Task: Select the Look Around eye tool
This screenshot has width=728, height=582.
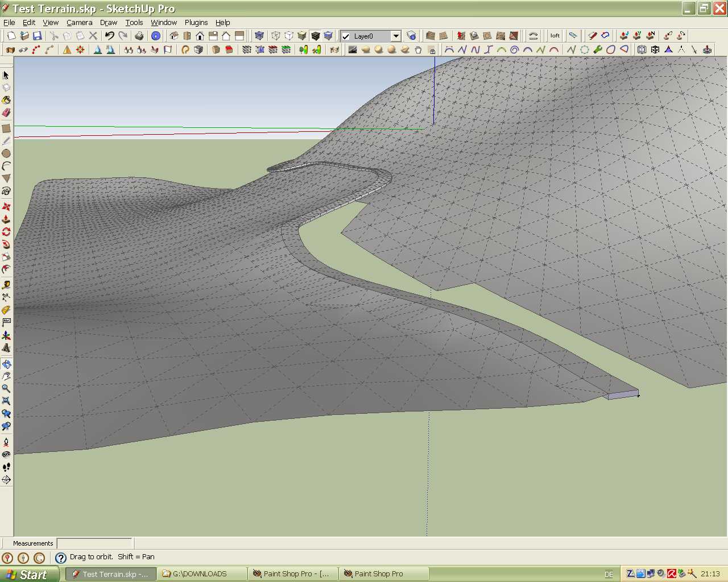Action: pyautogui.click(x=6, y=455)
